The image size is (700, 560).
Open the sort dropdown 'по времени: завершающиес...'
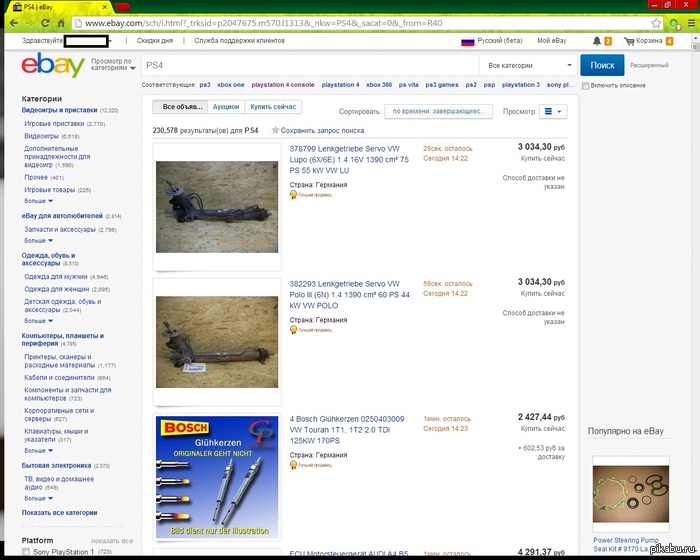[x=441, y=112]
